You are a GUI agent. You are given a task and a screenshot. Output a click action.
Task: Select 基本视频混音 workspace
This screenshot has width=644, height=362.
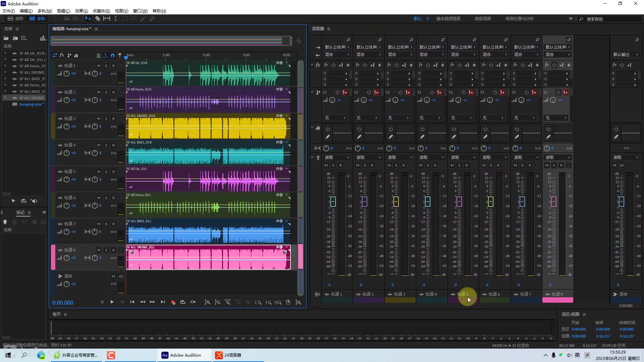[448, 18]
